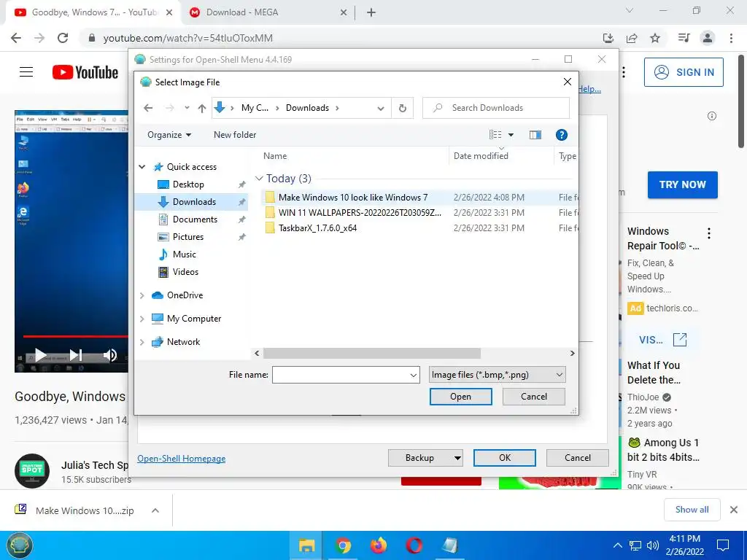Play the YouTube video
The width and height of the screenshot is (747, 560).
tap(41, 355)
